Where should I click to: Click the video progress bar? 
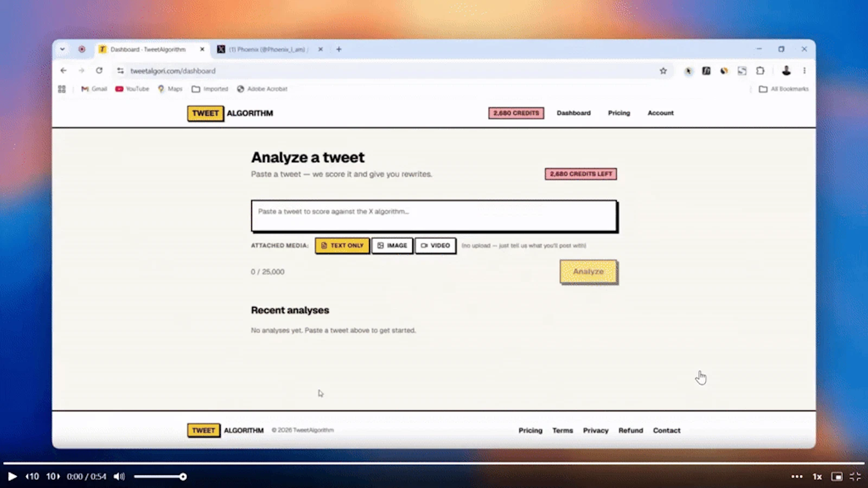pos(434,463)
